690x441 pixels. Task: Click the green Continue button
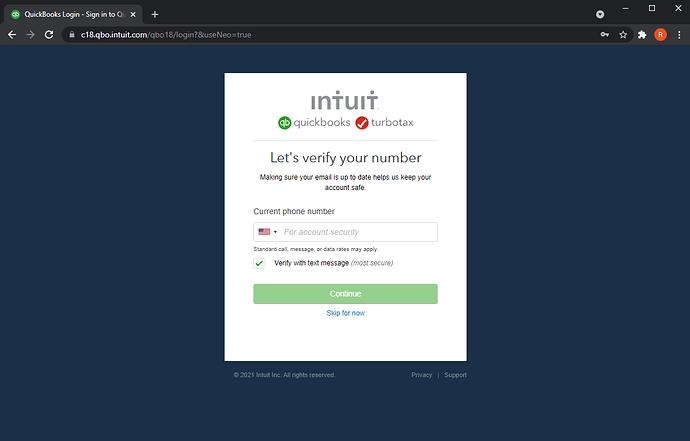click(345, 294)
